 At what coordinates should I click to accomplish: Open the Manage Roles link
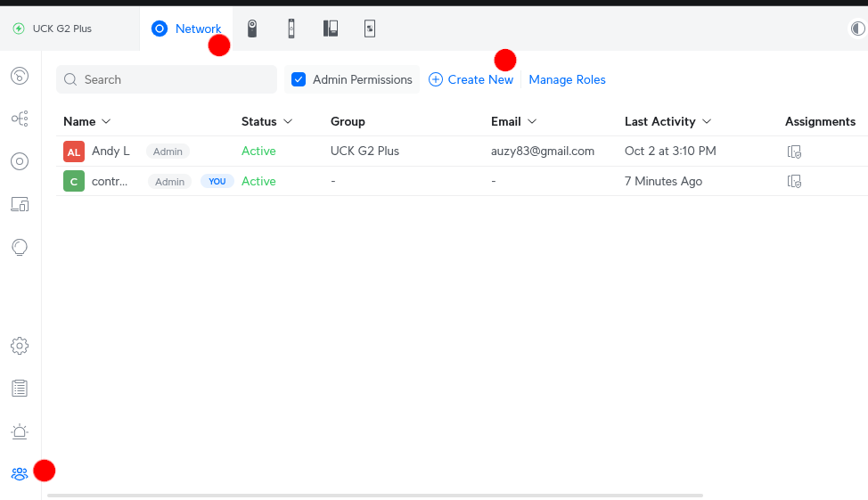567,79
